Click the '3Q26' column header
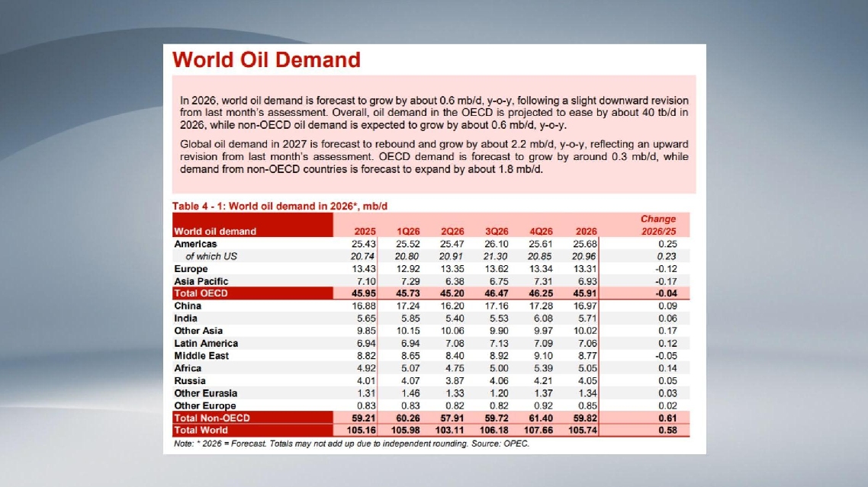The height and width of the screenshot is (487, 868). (x=497, y=232)
